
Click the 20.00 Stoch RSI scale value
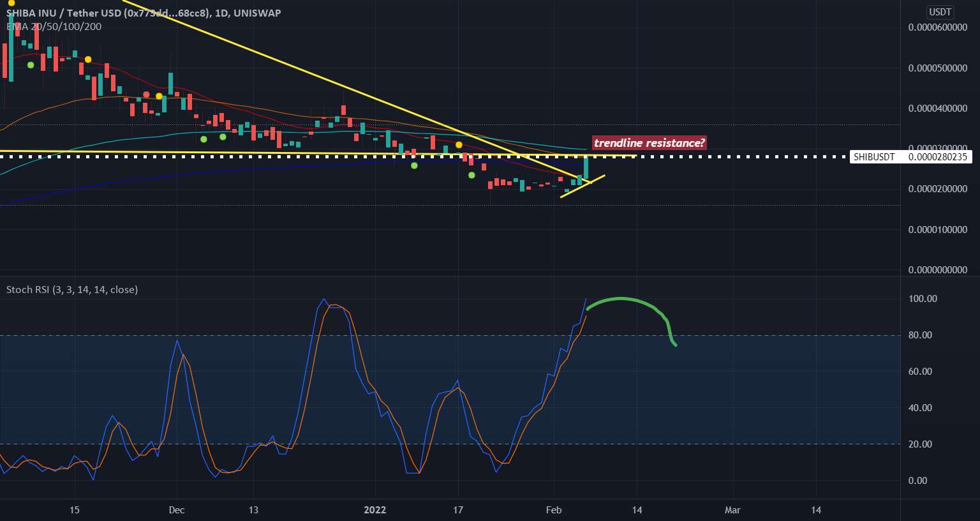pyautogui.click(x=920, y=444)
